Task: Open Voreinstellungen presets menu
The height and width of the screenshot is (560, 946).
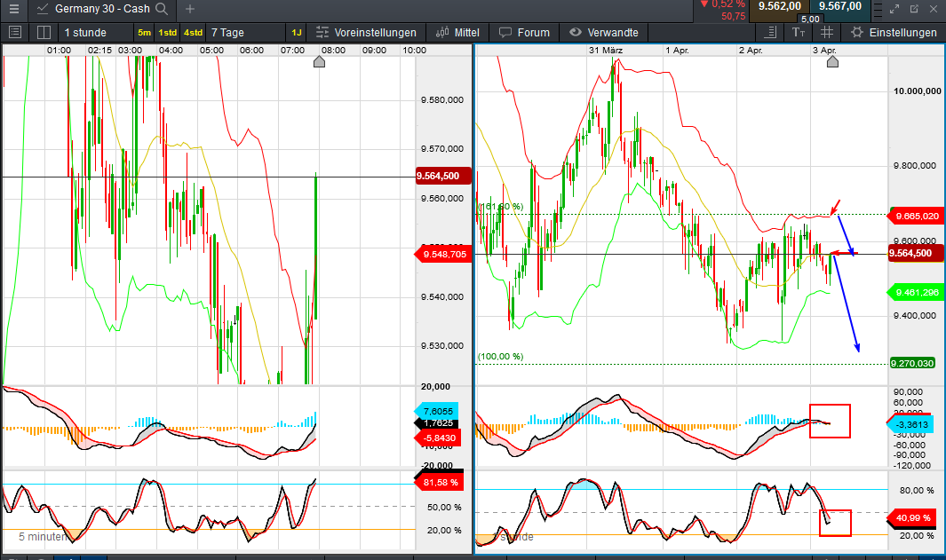Action: pos(366,33)
